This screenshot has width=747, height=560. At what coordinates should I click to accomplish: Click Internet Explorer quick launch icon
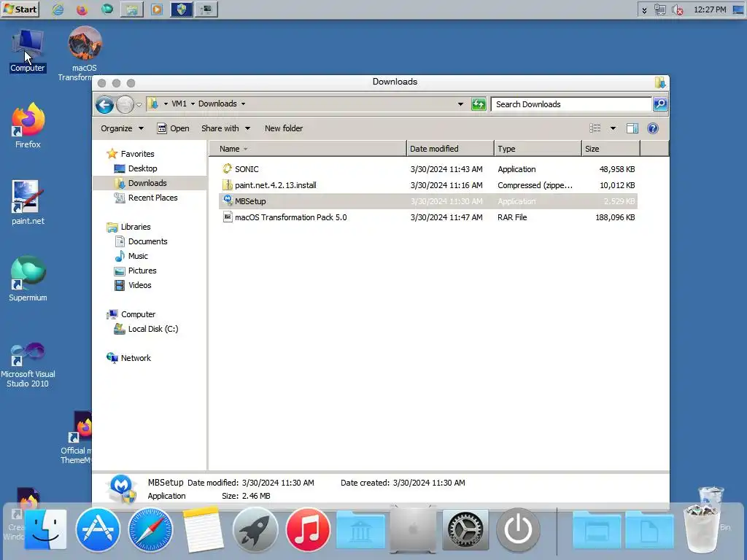click(58, 9)
